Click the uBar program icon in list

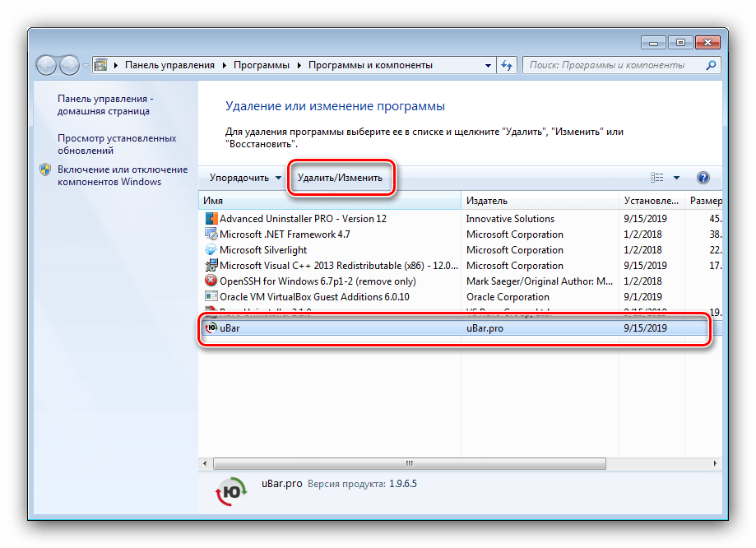tap(211, 327)
